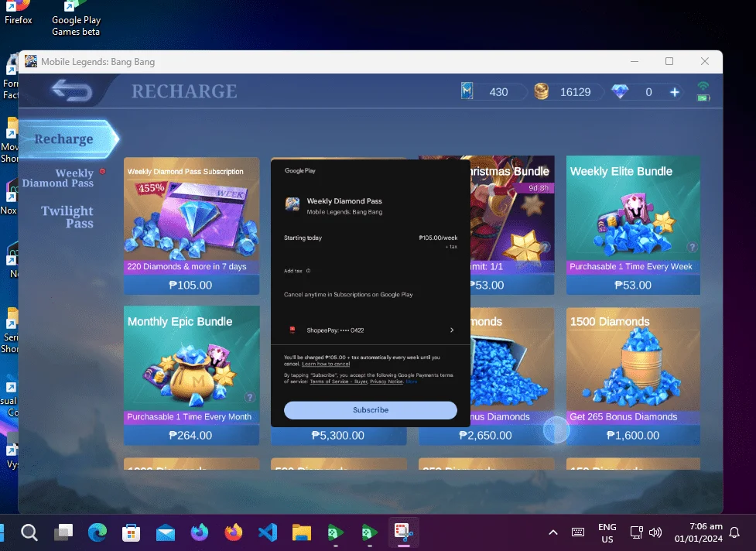Click the ₱105.00 price button
The width and height of the screenshot is (756, 551).
[x=191, y=285]
